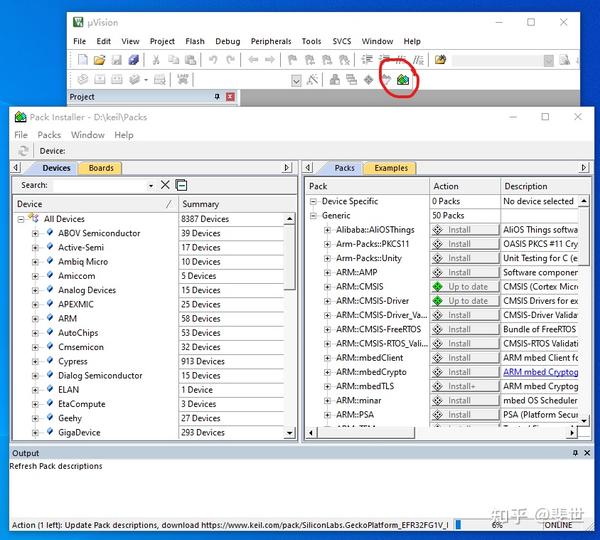Clear the device search with X icon
Image resolution: width=600 pixels, height=540 pixels.
point(165,185)
